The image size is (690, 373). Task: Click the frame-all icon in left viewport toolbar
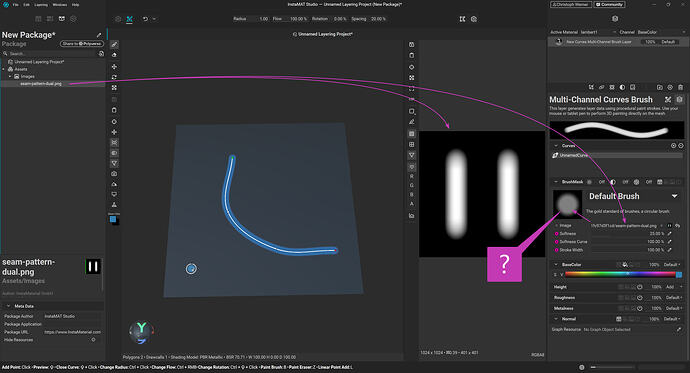click(x=114, y=88)
